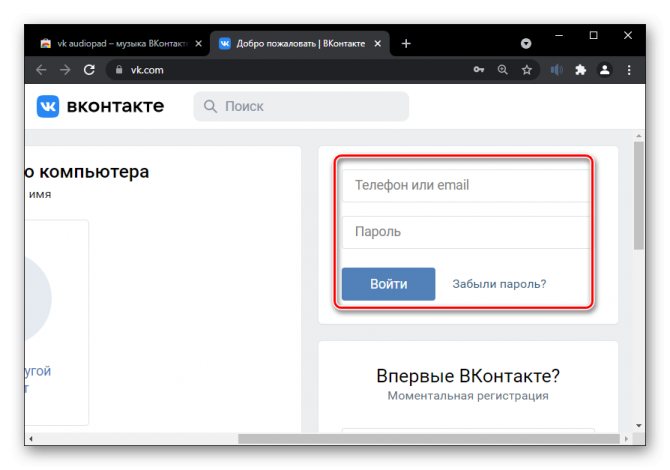Go back to previous page
The height and width of the screenshot is (470, 670).
click(x=41, y=70)
